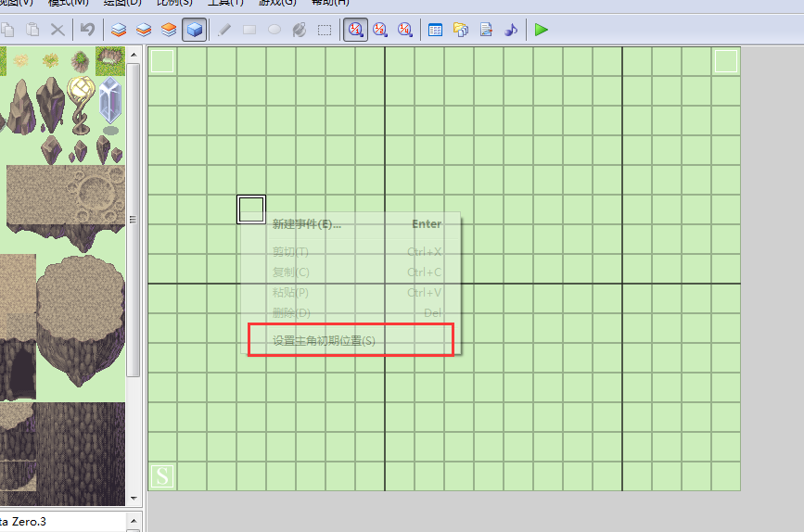Pick the green bush tile in top row

(x=80, y=61)
